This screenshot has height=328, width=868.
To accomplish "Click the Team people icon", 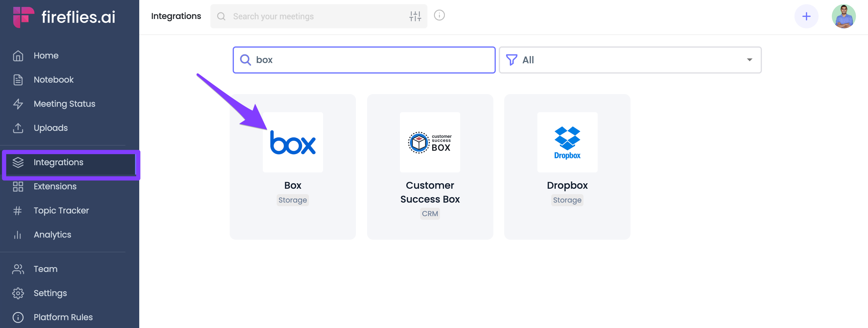I will click(18, 269).
